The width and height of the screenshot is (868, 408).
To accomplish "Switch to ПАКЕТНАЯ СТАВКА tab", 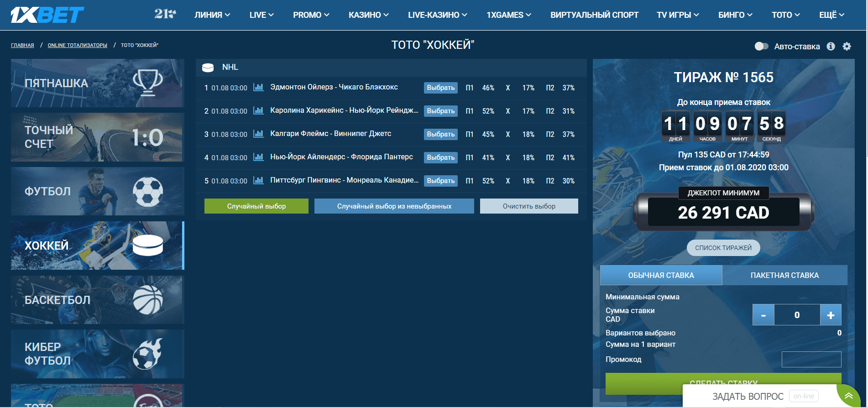I will pyautogui.click(x=785, y=275).
